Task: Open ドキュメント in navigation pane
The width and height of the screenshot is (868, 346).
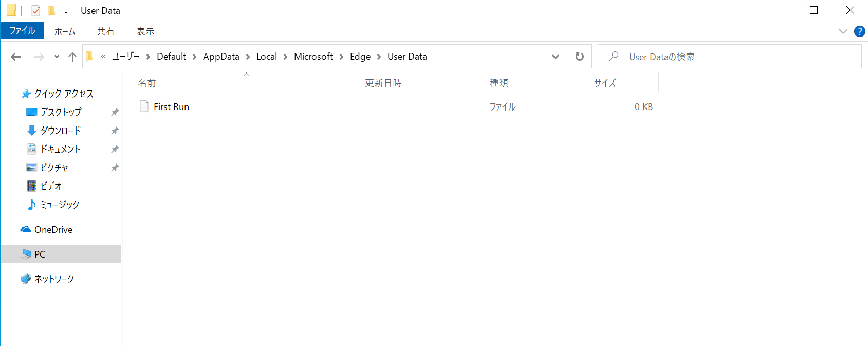Action: 60,149
